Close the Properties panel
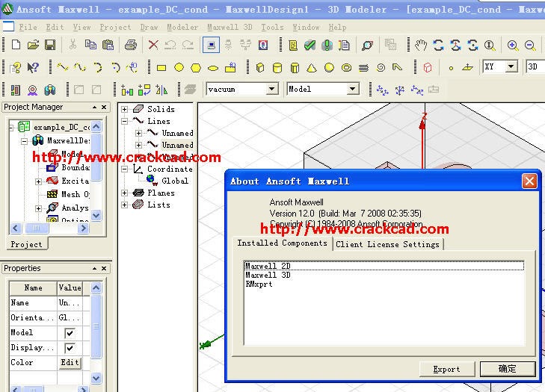This screenshot has width=545, height=392. pos(104,268)
